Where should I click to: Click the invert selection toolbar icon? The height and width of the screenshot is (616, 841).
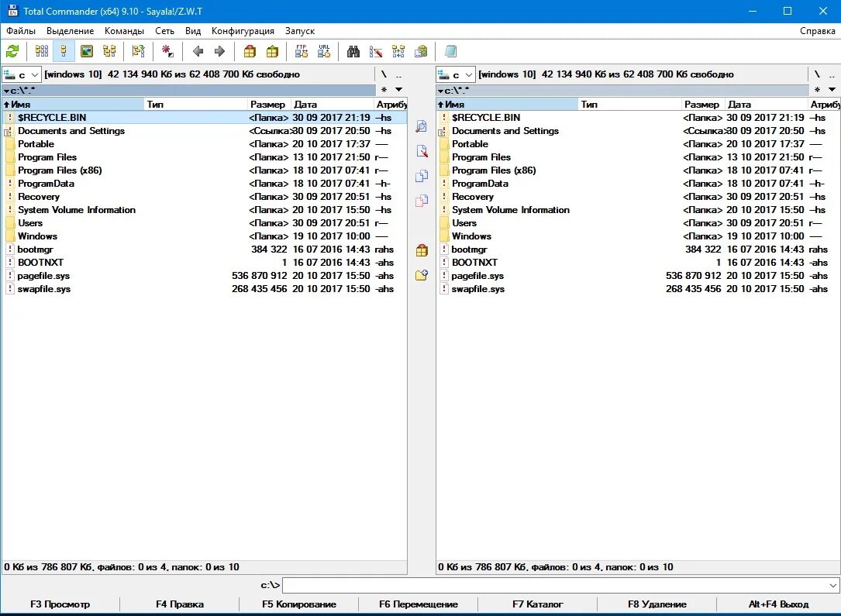pyautogui.click(x=139, y=51)
